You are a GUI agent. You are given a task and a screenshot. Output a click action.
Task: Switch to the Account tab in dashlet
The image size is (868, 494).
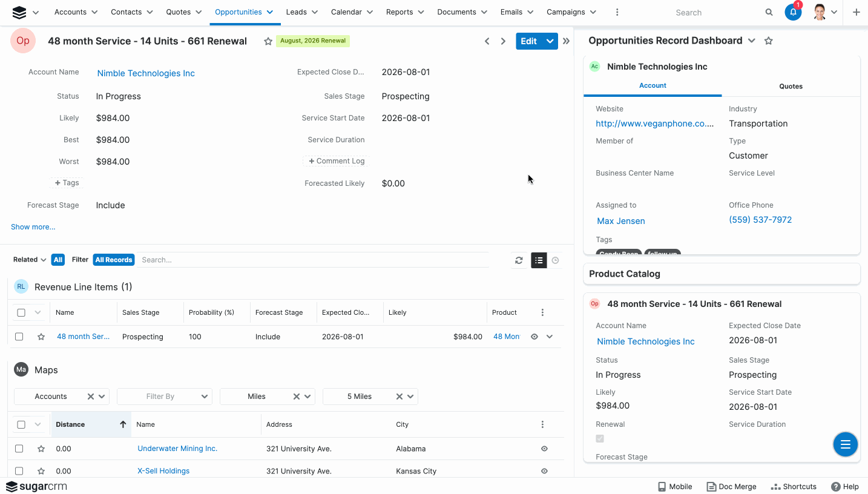click(653, 86)
